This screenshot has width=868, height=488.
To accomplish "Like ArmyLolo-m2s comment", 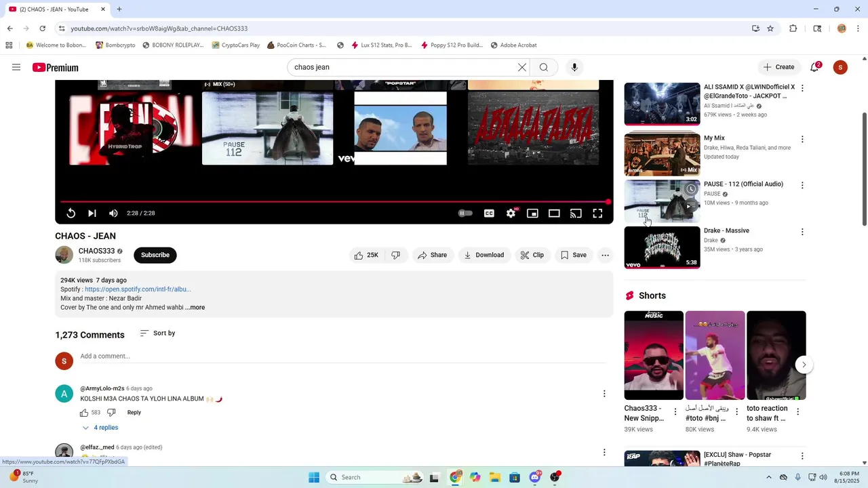I will point(84,412).
